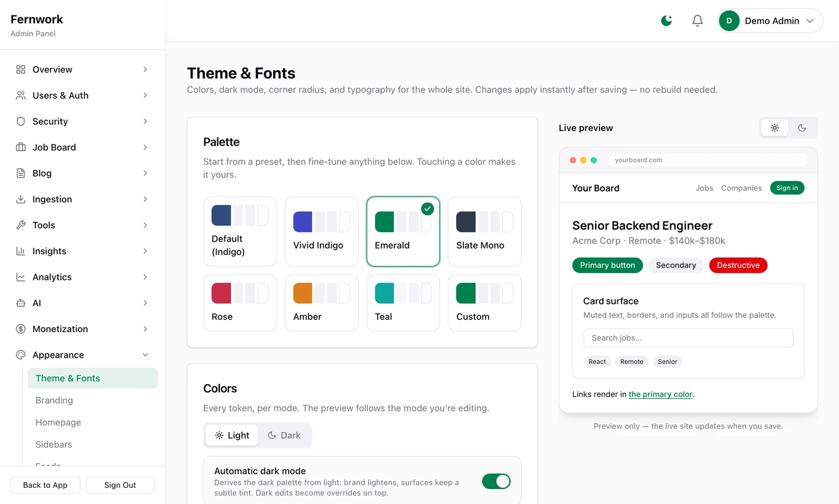Click the Blog document icon
Viewport: 839px width, 504px height.
tap(21, 173)
